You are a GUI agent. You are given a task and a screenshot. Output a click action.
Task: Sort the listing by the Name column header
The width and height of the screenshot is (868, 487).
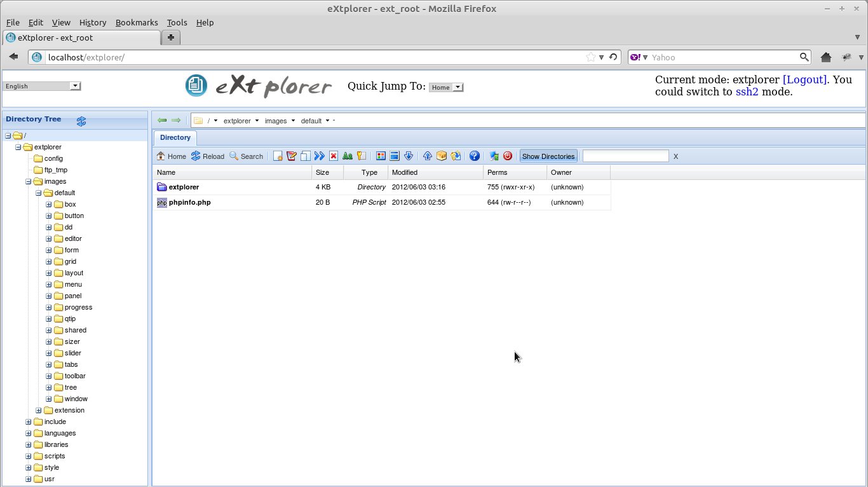233,172
